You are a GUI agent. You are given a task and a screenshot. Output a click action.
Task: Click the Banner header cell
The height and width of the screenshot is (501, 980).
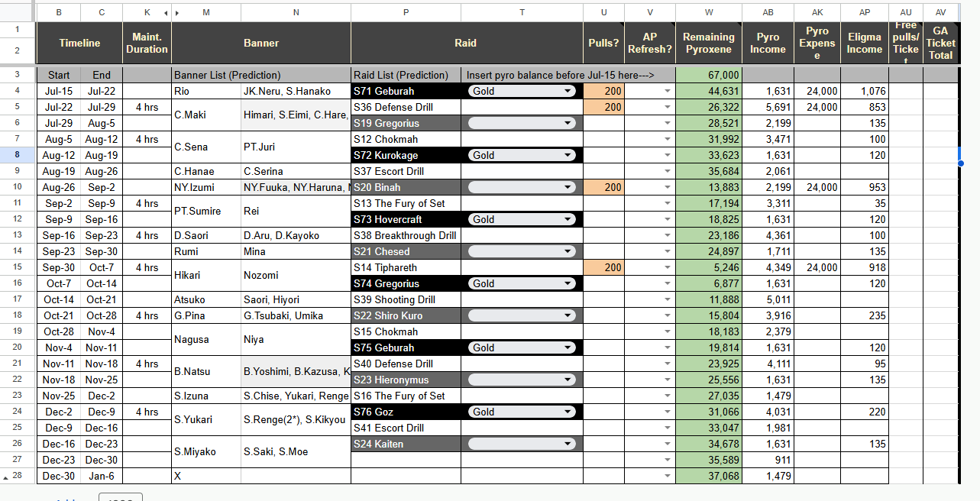click(261, 43)
